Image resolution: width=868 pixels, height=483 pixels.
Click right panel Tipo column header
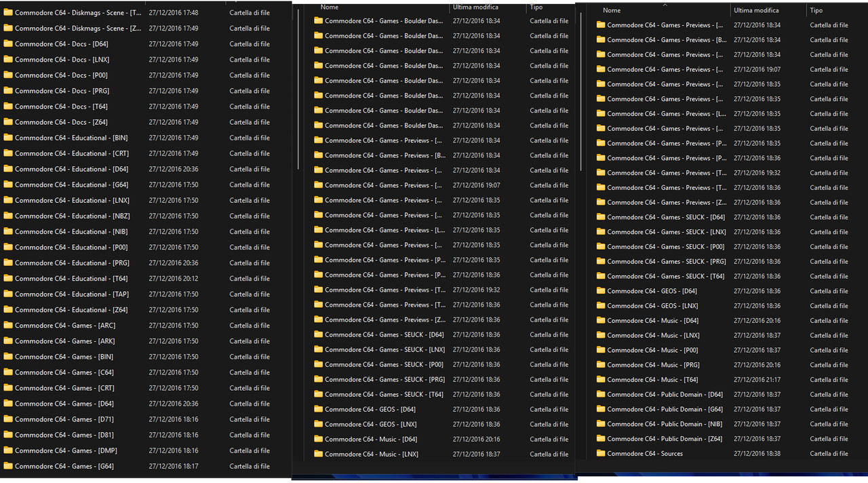[x=816, y=11]
